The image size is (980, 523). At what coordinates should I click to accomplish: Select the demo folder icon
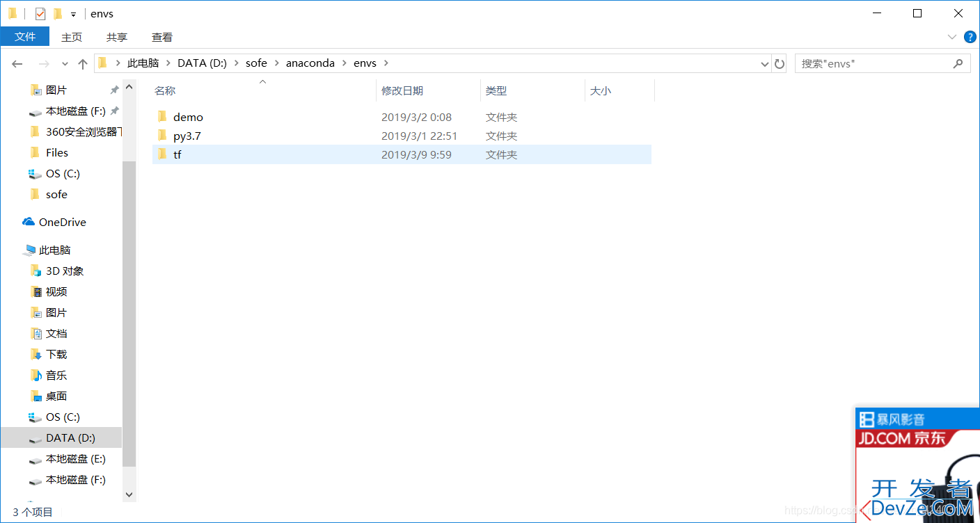click(161, 116)
